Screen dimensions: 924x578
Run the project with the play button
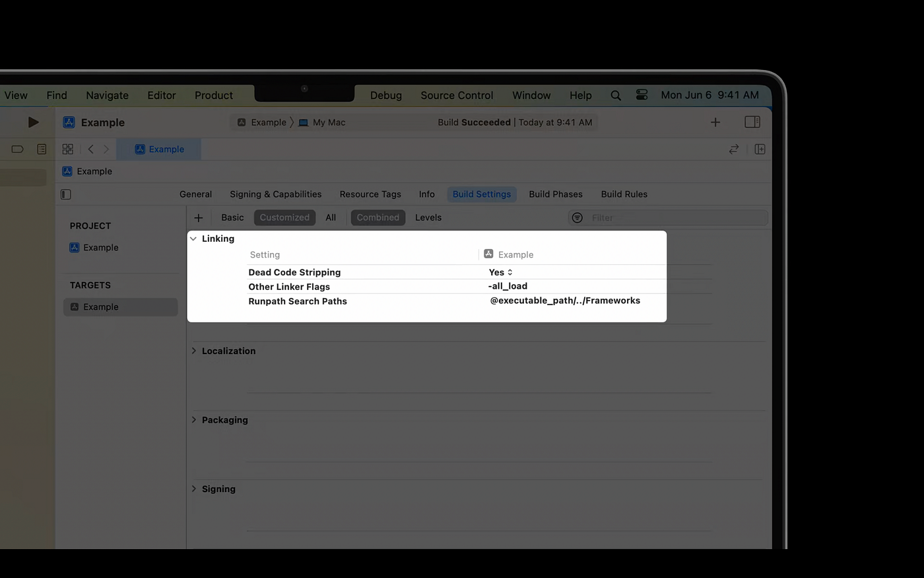point(33,122)
